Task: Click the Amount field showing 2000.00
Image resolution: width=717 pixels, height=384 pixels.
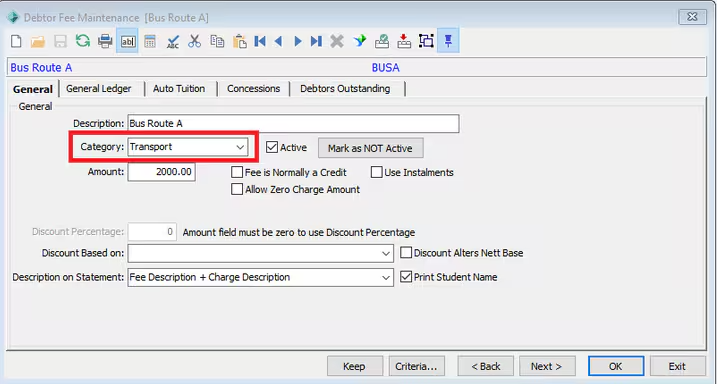Action: point(161,172)
